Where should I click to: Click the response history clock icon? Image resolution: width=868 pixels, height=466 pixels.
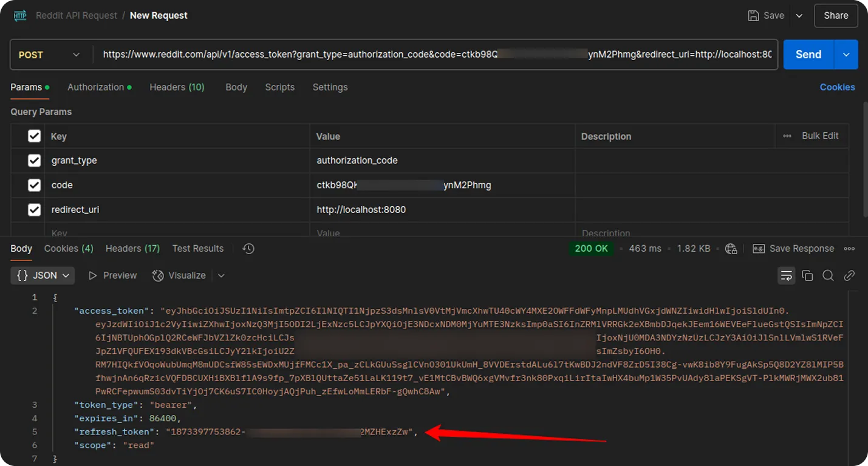tap(248, 249)
